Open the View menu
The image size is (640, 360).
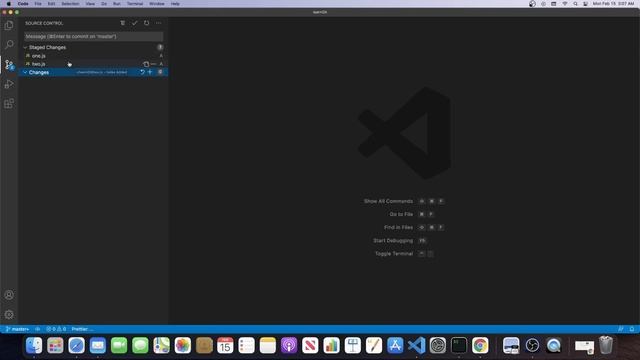point(90,4)
